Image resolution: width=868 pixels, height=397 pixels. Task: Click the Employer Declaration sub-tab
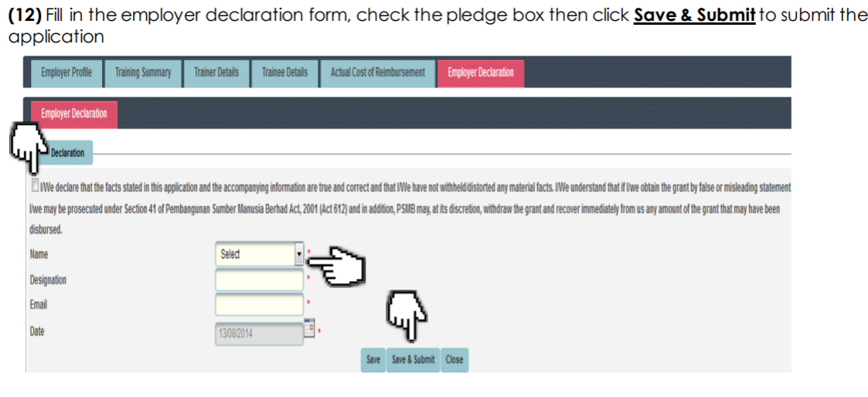[x=74, y=114]
